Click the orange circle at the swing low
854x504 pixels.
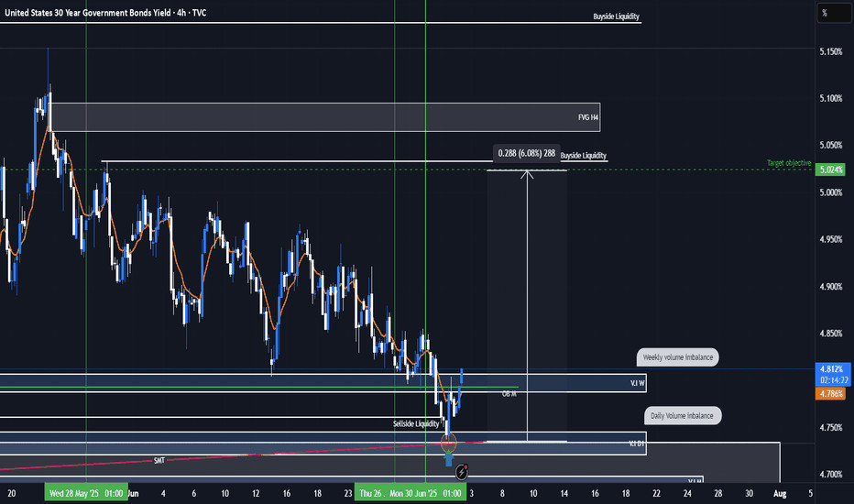[449, 443]
